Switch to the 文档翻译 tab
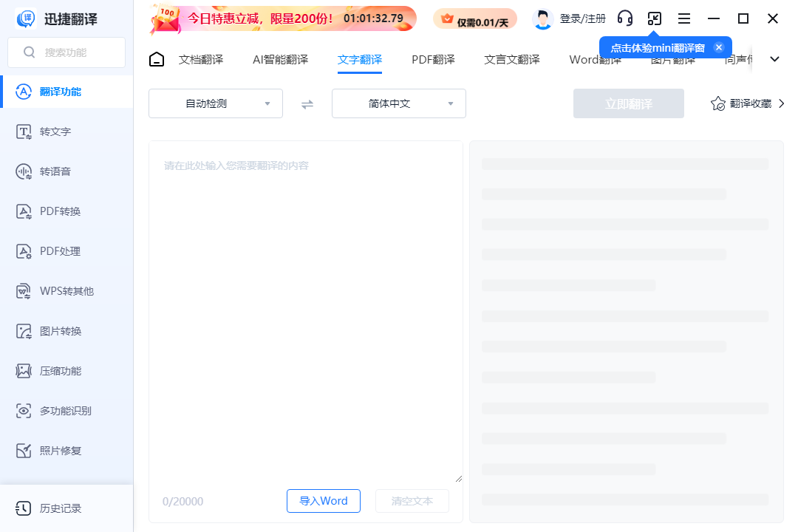The width and height of the screenshot is (798, 532). 201,60
